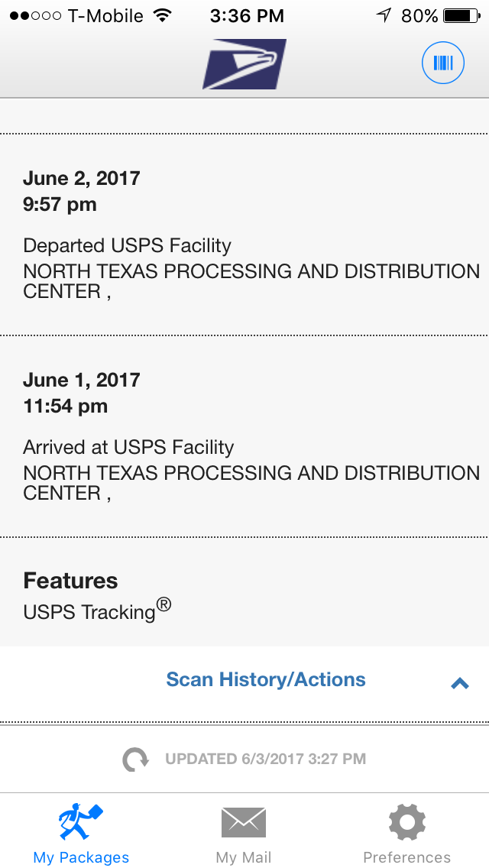Tap the My Mail envelope icon
The height and width of the screenshot is (868, 489).
(244, 822)
